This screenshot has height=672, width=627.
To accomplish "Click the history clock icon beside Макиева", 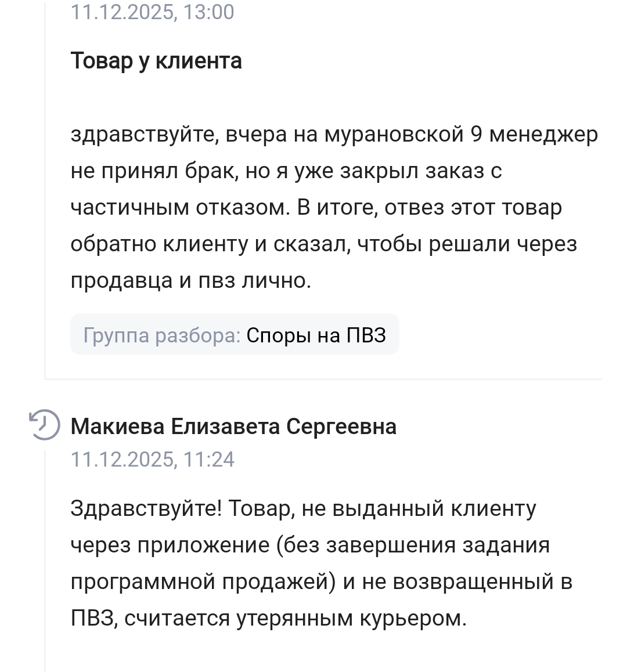I will point(44,425).
